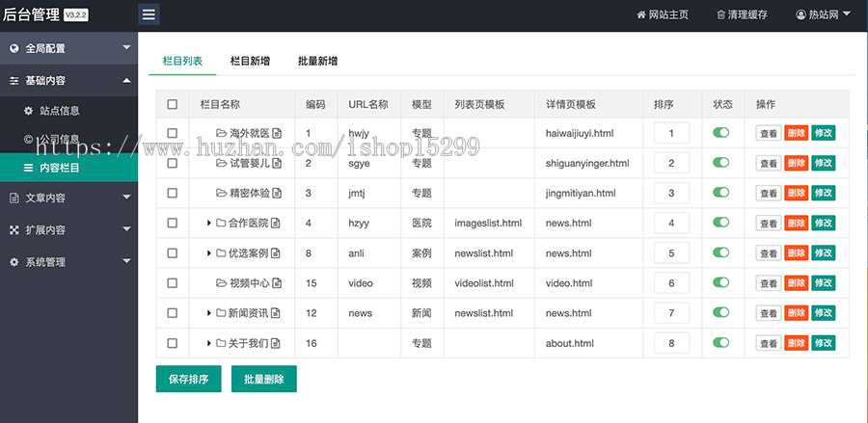Toggle the sidebar hamburger menu button
This screenshot has height=423, width=868.
[149, 14]
